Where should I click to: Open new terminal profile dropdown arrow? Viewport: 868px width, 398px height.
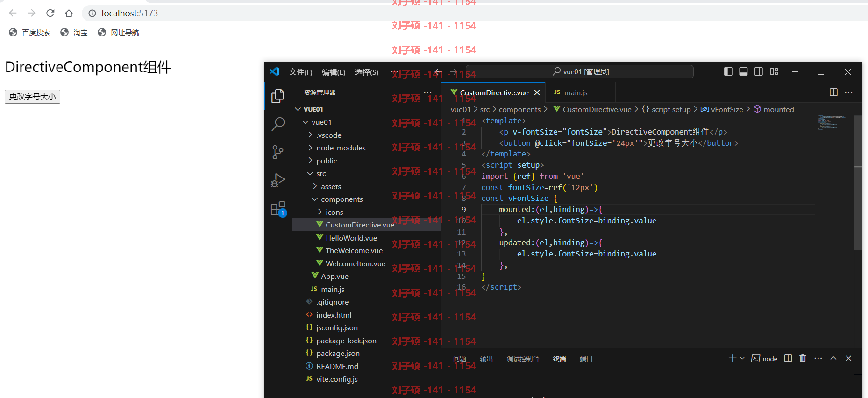(742, 358)
